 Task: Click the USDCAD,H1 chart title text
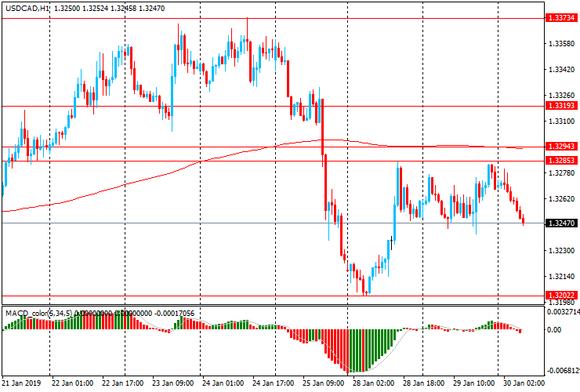pyautogui.click(x=27, y=8)
